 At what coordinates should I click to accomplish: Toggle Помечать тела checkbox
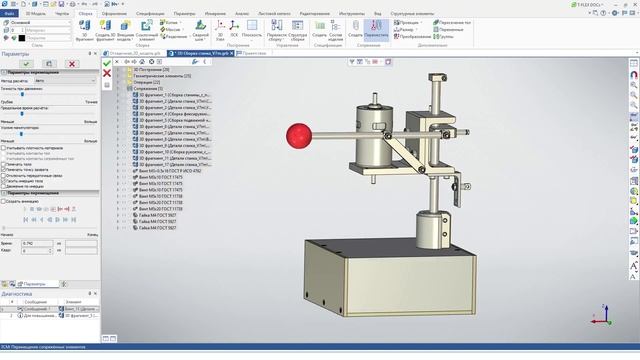tap(3, 164)
